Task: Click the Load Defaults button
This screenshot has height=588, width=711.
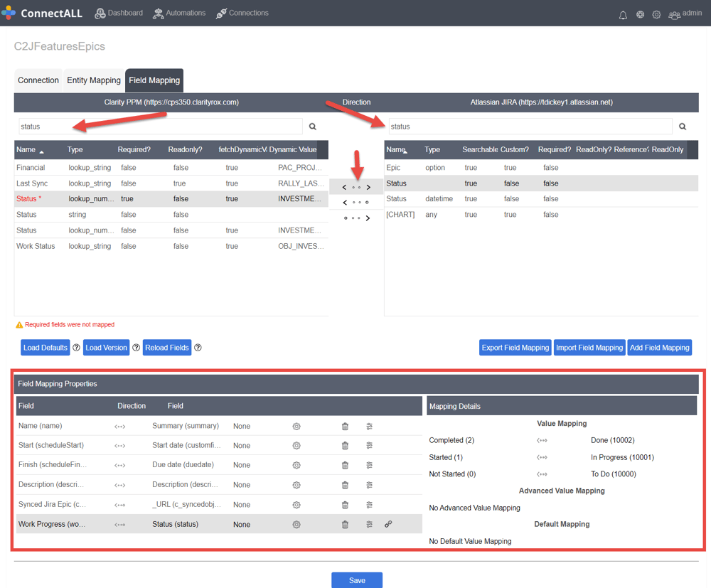Action: point(46,348)
